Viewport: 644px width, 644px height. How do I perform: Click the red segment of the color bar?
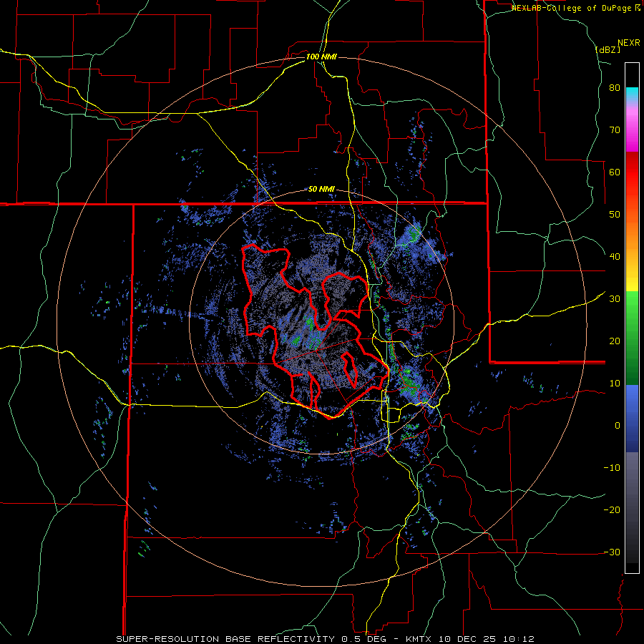pyautogui.click(x=632, y=172)
